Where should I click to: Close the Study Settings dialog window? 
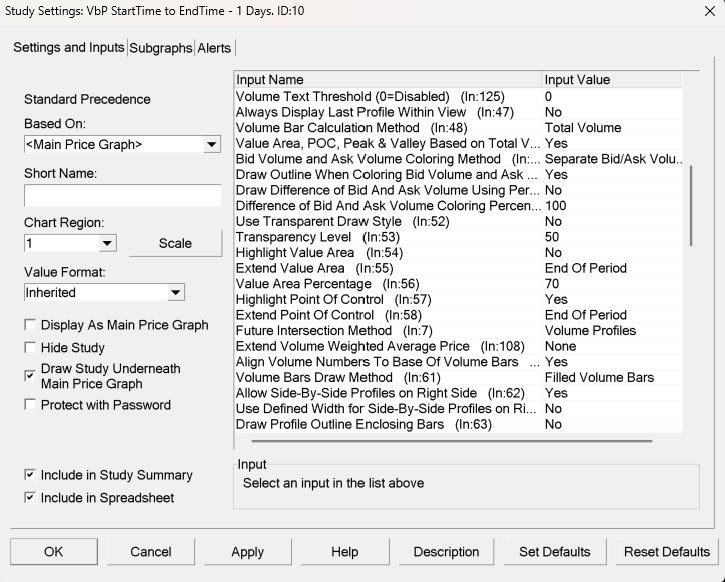point(702,13)
